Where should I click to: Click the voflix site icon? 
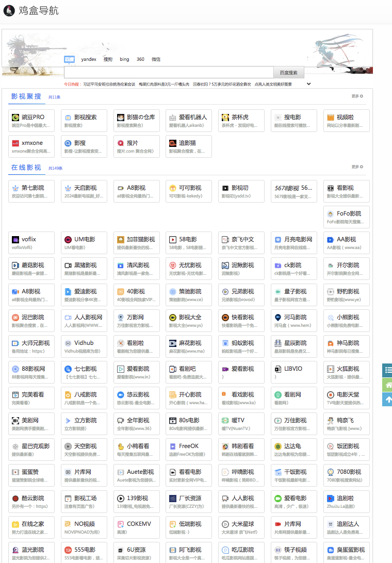point(15,240)
